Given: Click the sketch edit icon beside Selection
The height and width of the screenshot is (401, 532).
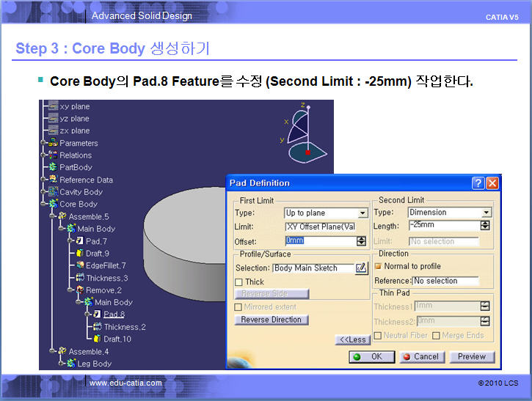Looking at the screenshot, I should click(361, 268).
